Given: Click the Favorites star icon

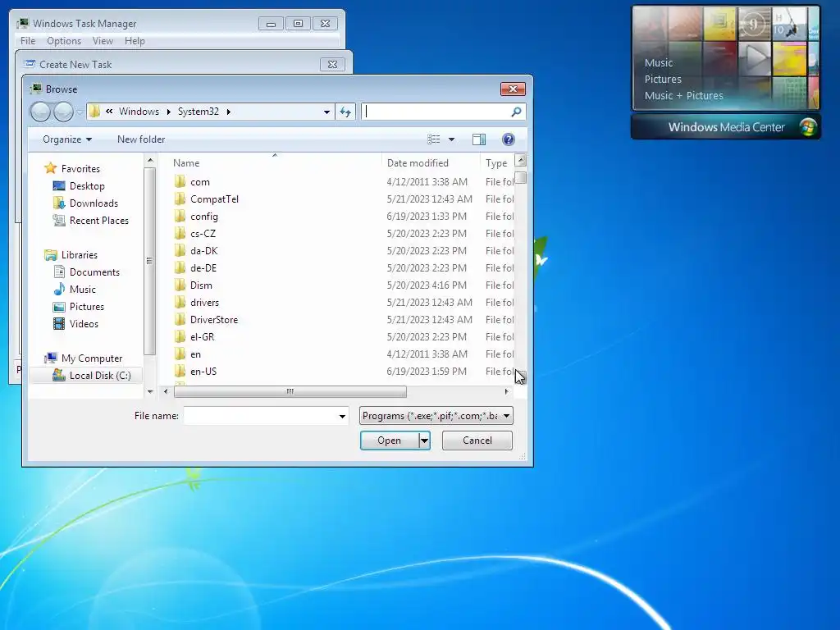Looking at the screenshot, I should pos(50,168).
